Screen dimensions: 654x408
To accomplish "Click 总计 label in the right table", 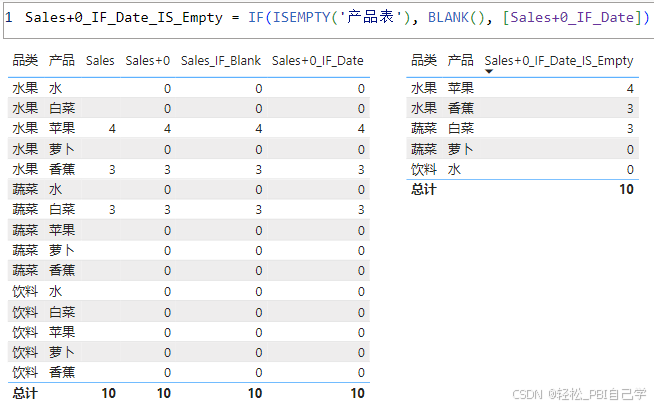I will tap(424, 189).
